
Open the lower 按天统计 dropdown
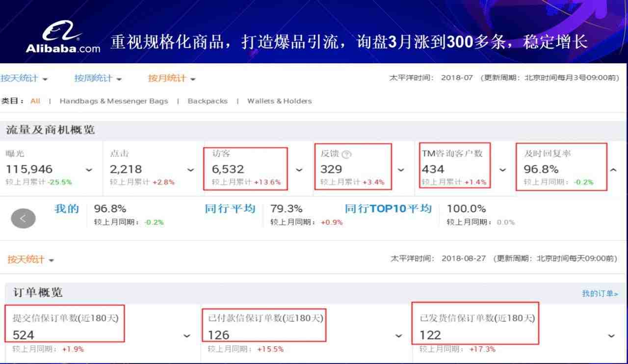(30, 260)
